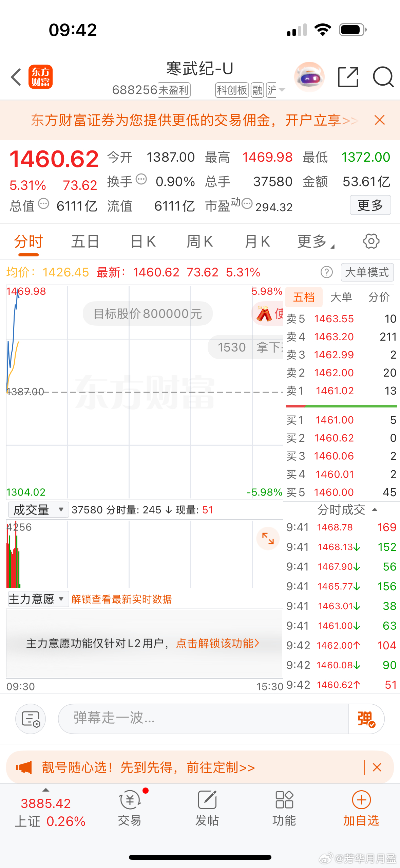Tap the intraday price chart area
Viewport: 400px width, 868px height.
click(145, 392)
